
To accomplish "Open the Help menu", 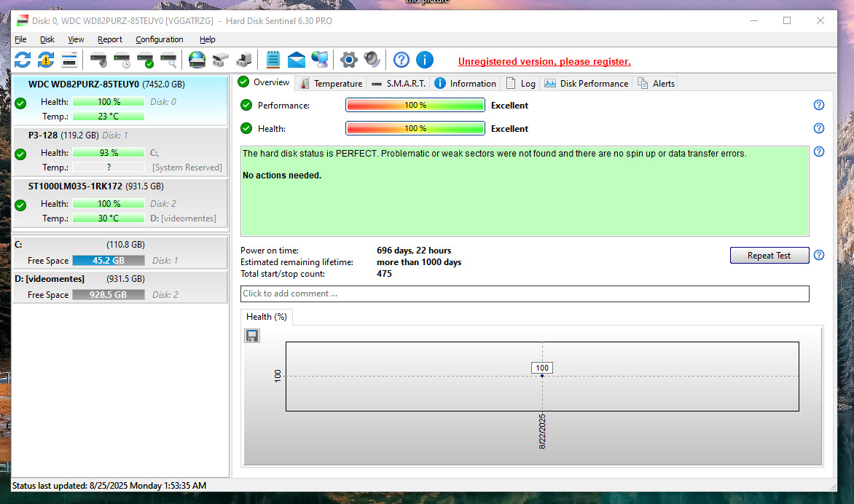I will point(207,39).
